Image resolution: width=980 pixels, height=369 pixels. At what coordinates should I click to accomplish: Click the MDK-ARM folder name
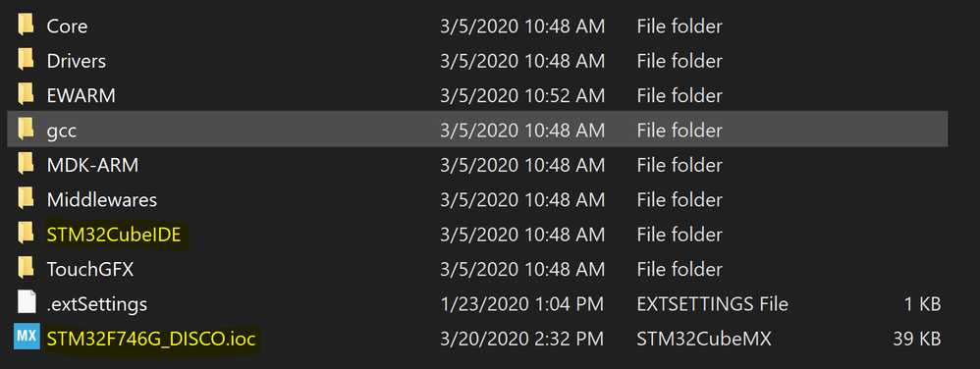92,166
